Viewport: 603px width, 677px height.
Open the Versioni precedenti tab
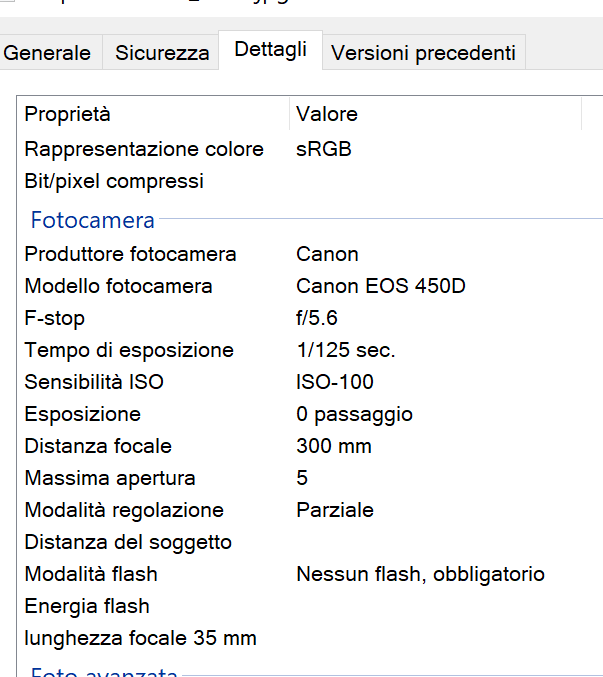click(x=423, y=53)
